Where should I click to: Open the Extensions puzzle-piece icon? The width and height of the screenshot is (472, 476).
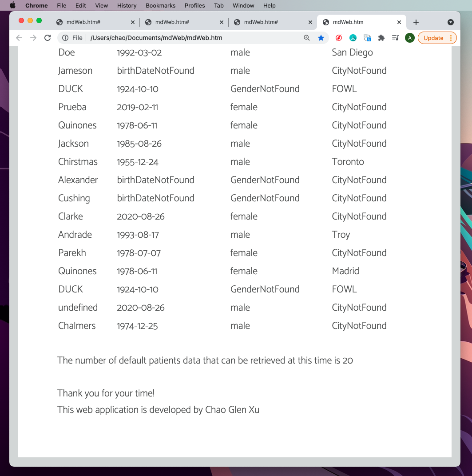[x=381, y=38]
